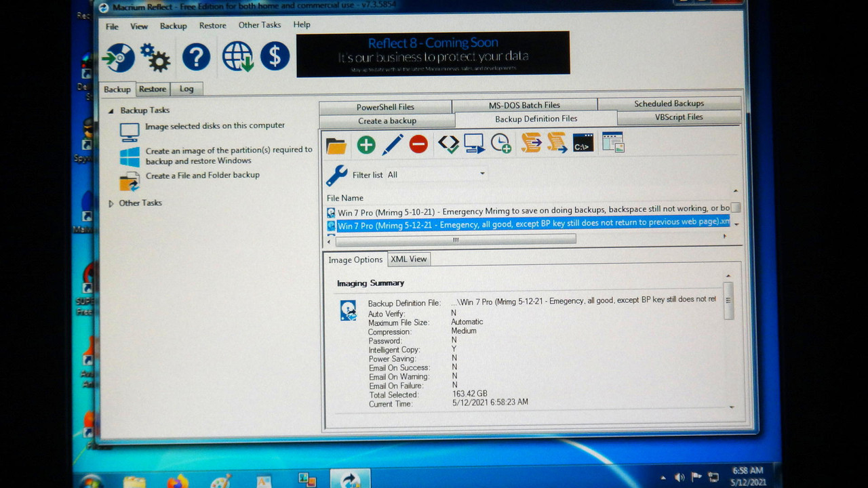Select the Image Options tab

355,260
